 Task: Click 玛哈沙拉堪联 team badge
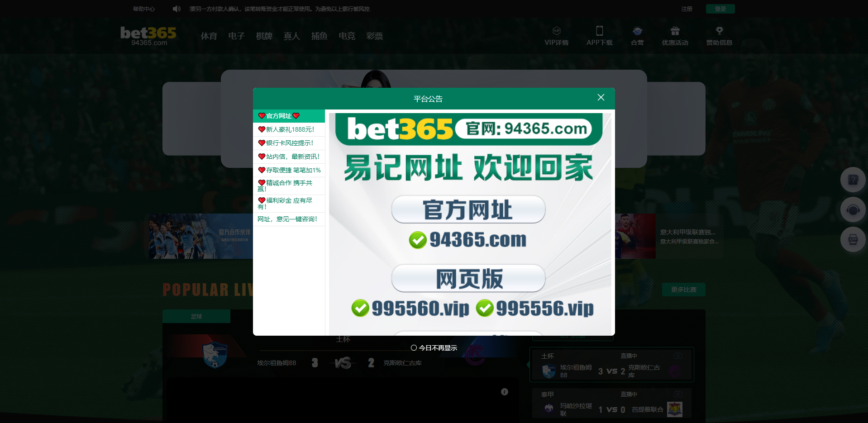click(x=549, y=409)
